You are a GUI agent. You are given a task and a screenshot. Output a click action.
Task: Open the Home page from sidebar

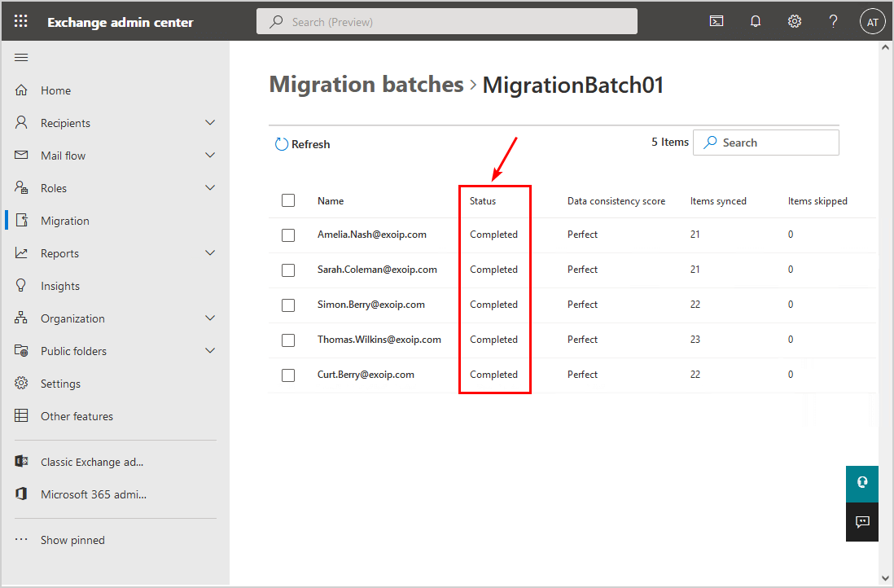pos(55,90)
